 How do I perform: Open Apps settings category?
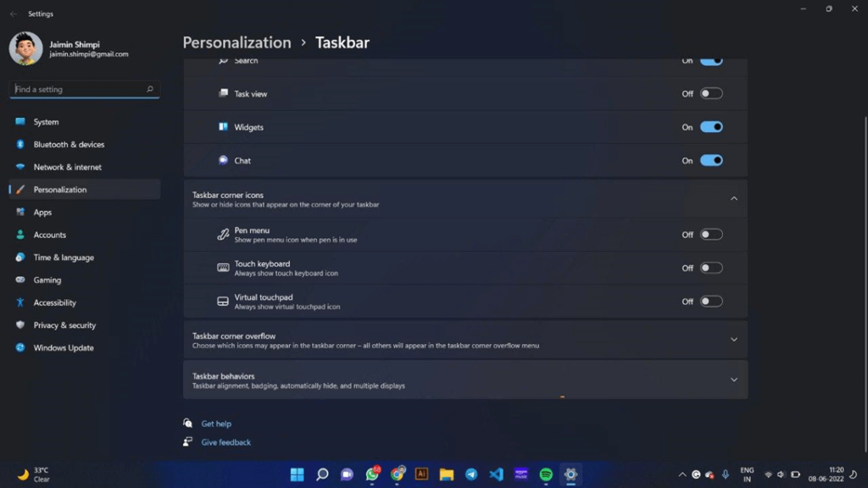[85, 212]
